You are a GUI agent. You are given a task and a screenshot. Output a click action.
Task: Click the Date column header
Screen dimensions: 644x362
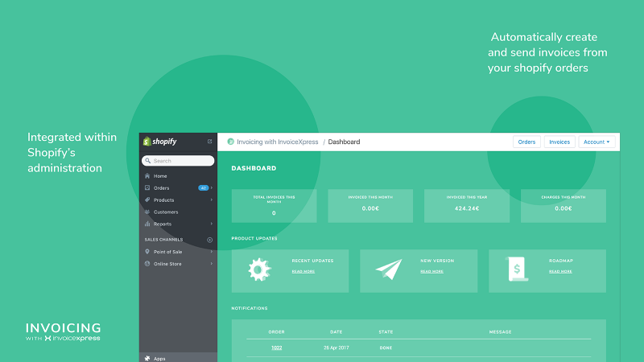pyautogui.click(x=336, y=332)
